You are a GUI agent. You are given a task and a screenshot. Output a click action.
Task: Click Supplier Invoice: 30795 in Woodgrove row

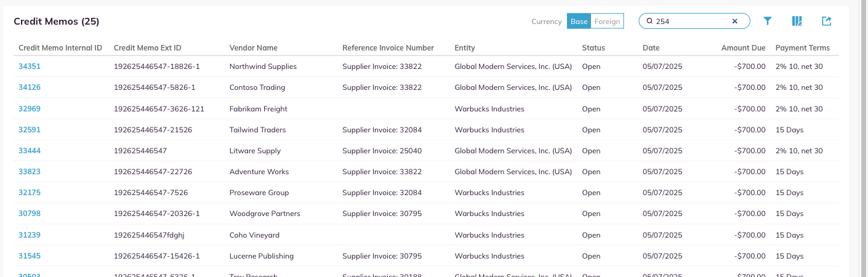382,214
